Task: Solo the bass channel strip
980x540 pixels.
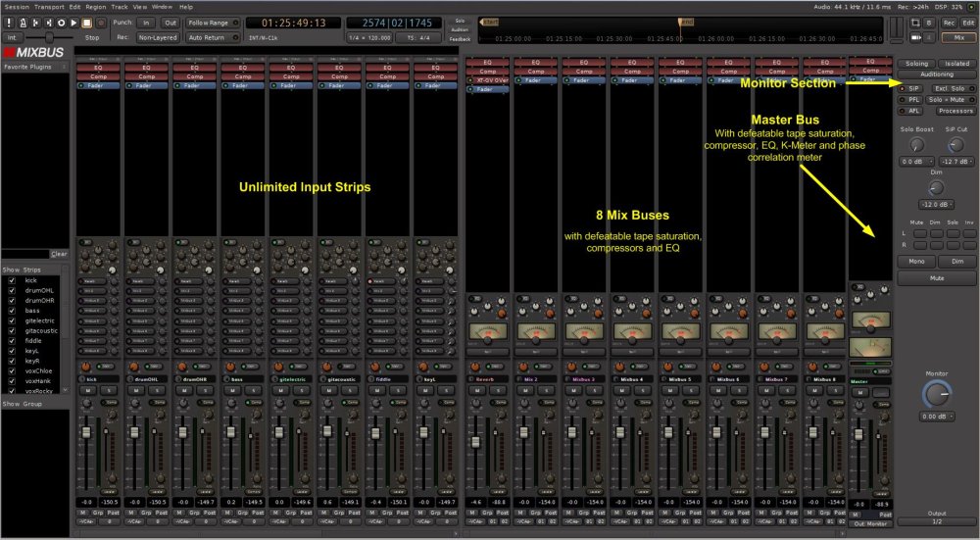Action: pyautogui.click(x=253, y=391)
